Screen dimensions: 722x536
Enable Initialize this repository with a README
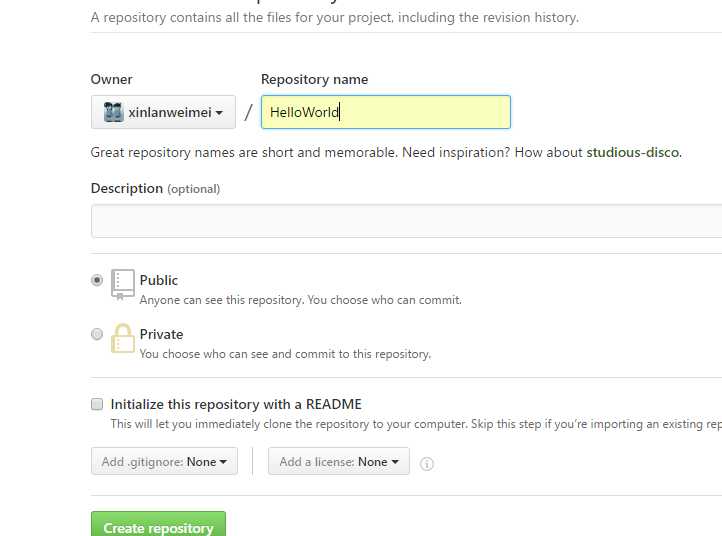click(x=97, y=404)
